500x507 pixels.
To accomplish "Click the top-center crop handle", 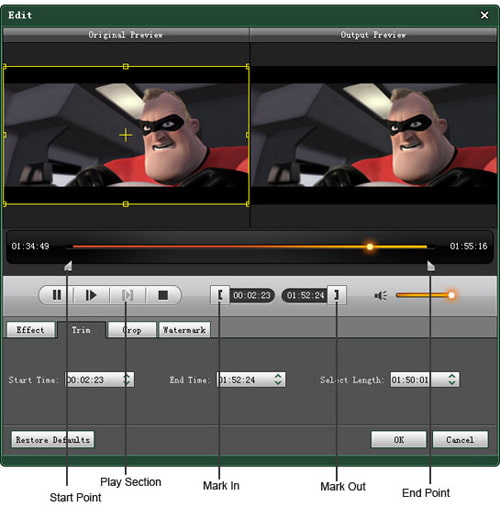I will [126, 67].
